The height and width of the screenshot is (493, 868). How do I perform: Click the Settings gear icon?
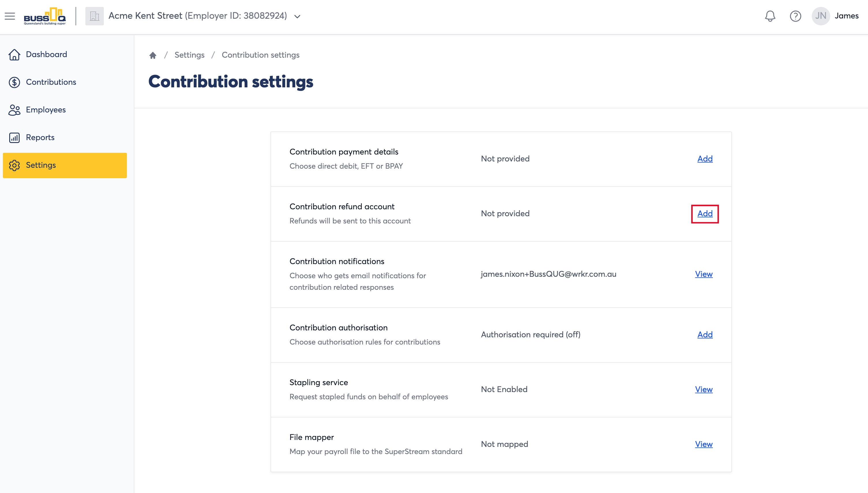click(14, 165)
